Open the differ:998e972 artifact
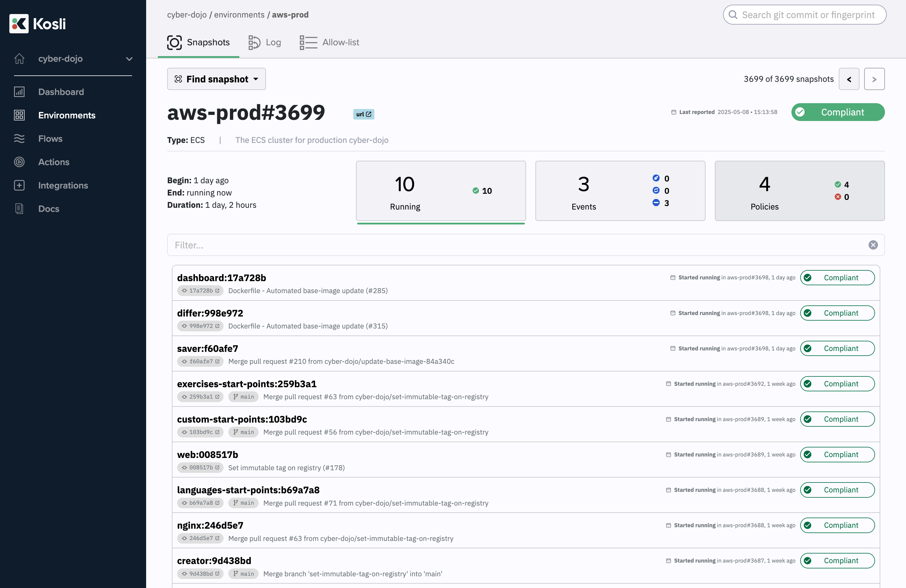Screen dimensions: 906x588 coord(210,313)
